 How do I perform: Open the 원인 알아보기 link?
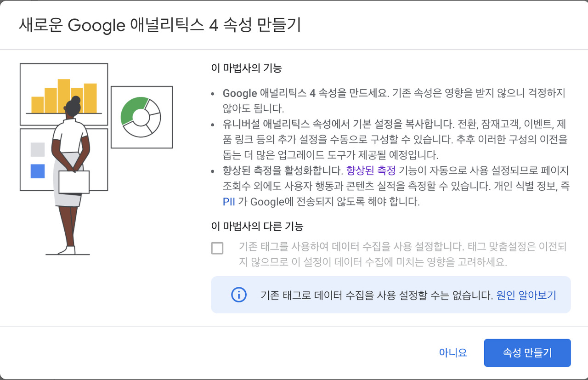(526, 295)
